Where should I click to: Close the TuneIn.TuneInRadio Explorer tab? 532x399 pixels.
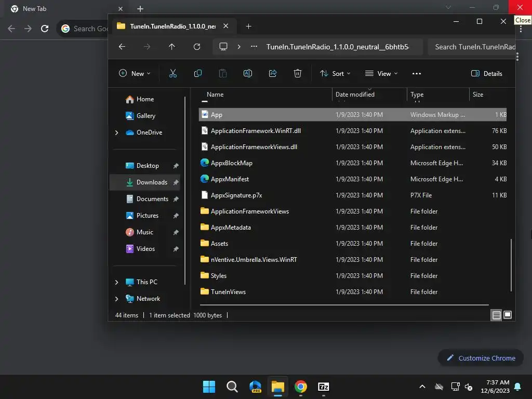point(225,26)
